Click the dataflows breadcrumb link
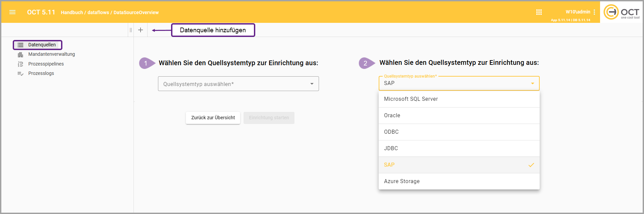644x214 pixels. [x=98, y=12]
